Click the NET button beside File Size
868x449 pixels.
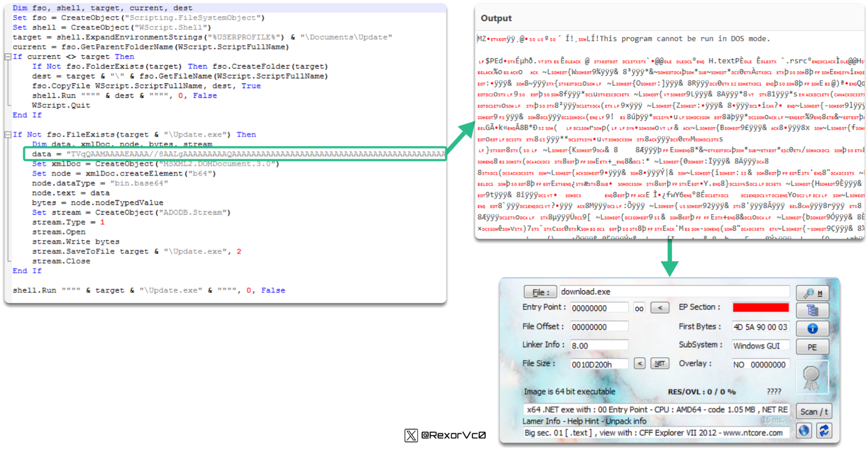(659, 363)
